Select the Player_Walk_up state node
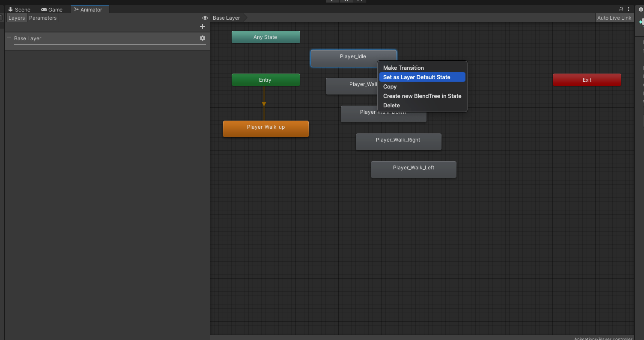Image resolution: width=644 pixels, height=340 pixels. pos(265,129)
